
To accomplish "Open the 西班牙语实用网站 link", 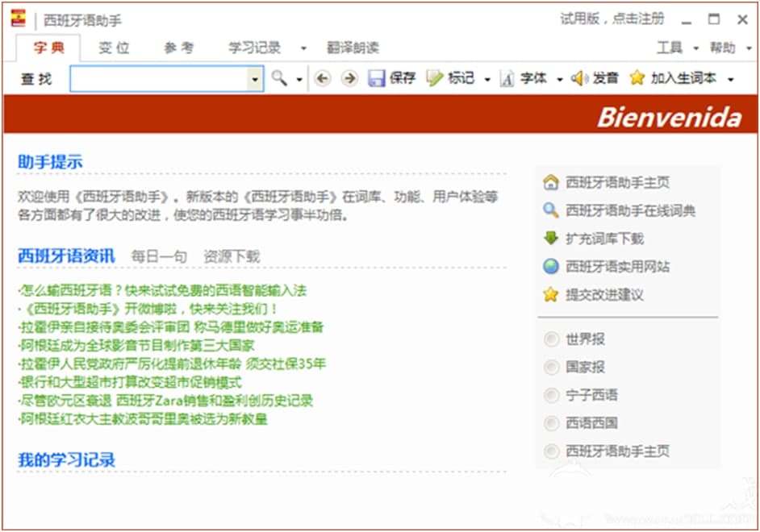I will click(x=617, y=266).
